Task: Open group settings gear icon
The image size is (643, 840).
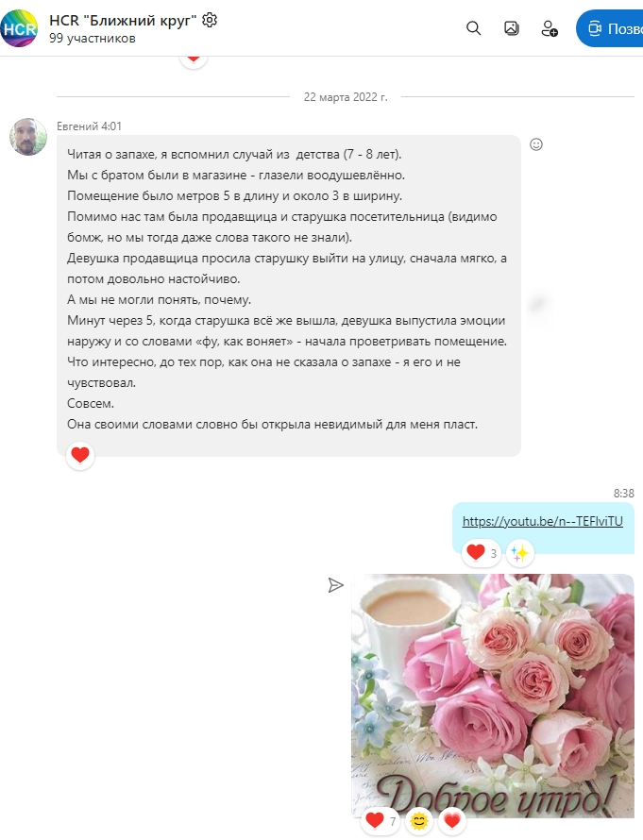Action: pyautogui.click(x=210, y=21)
